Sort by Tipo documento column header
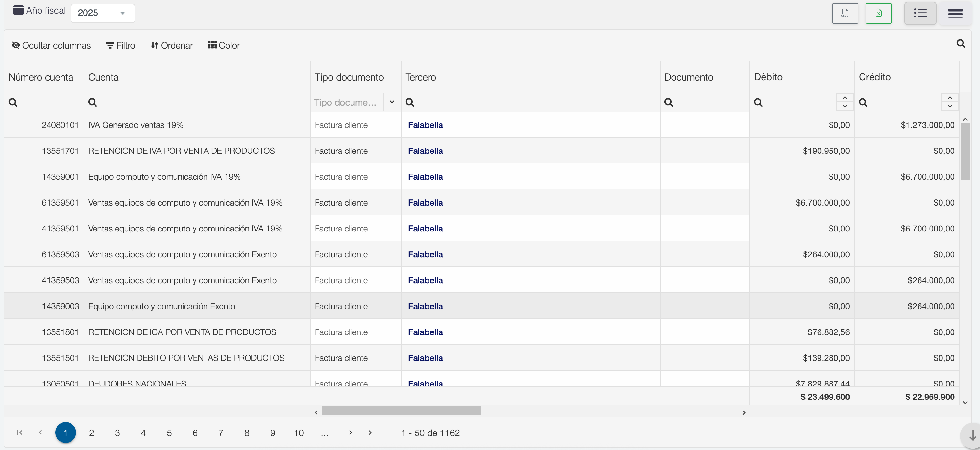Viewport: 980px width, 450px height. tap(349, 77)
